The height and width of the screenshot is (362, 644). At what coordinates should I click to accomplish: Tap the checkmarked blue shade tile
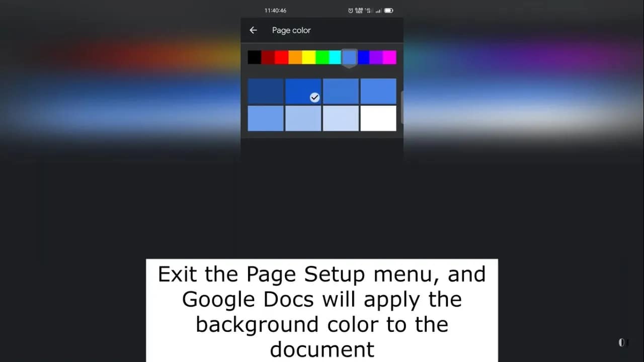pyautogui.click(x=303, y=91)
